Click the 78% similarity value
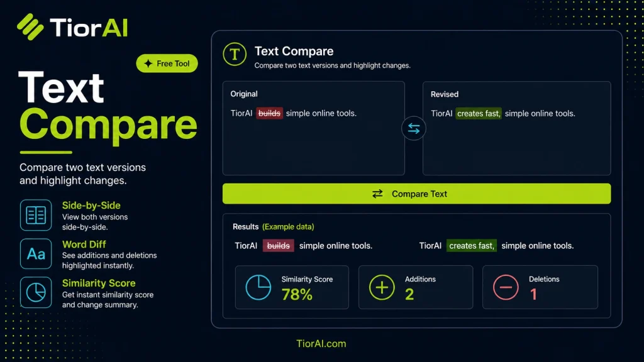 click(297, 294)
